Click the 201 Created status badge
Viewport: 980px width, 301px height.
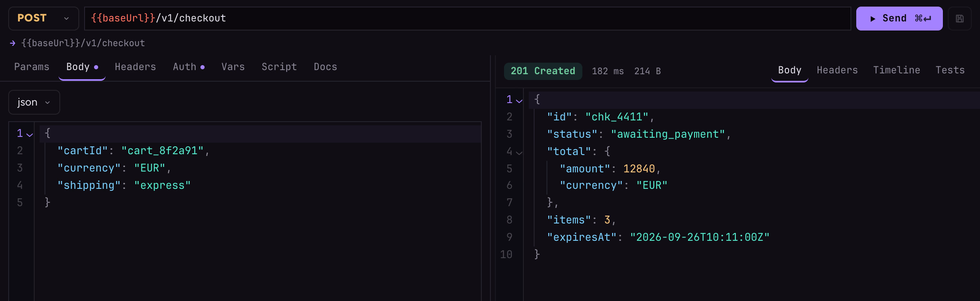pyautogui.click(x=543, y=71)
